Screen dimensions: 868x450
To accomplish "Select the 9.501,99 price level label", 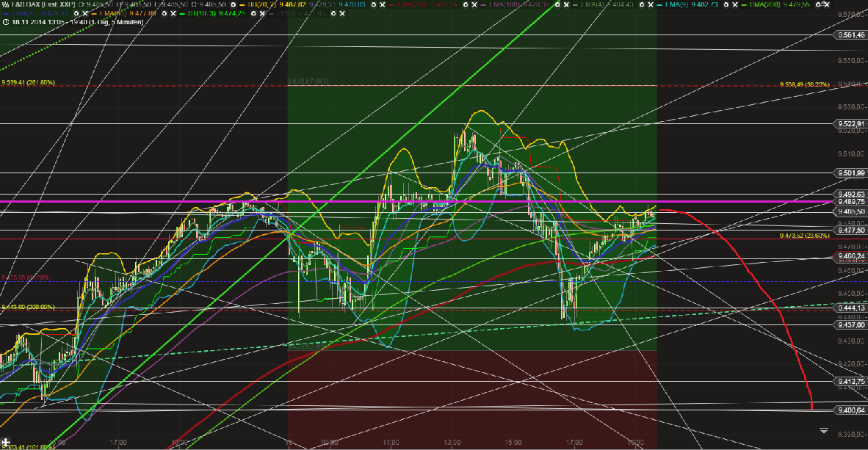I will click(850, 173).
